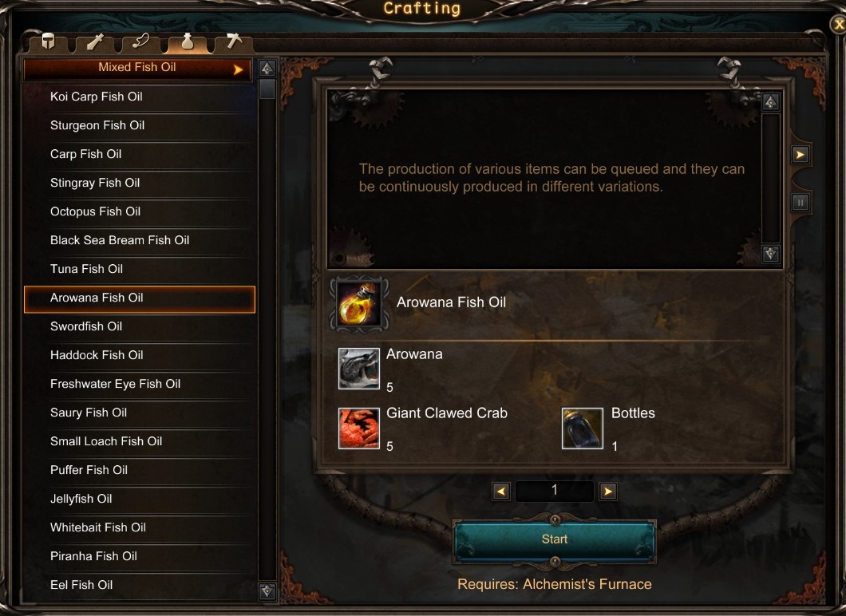
Task: Open the helmet armor crafting tab
Action: (x=49, y=42)
